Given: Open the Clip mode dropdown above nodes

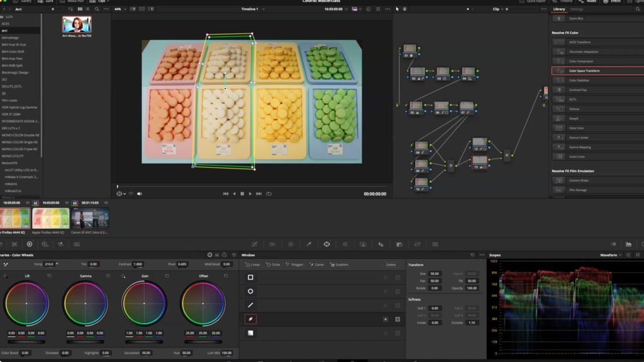Looking at the screenshot, I should [x=498, y=9].
